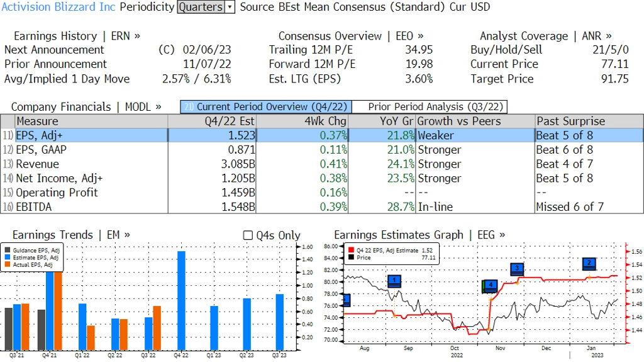The height and width of the screenshot is (362, 644).
Task: Click the Q4/22 Est column header
Action: click(212, 121)
